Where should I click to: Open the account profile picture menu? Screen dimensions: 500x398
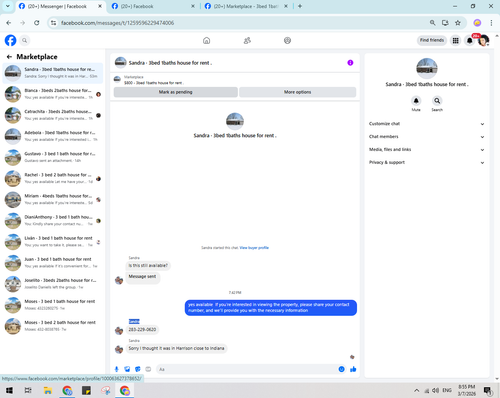[x=483, y=41]
